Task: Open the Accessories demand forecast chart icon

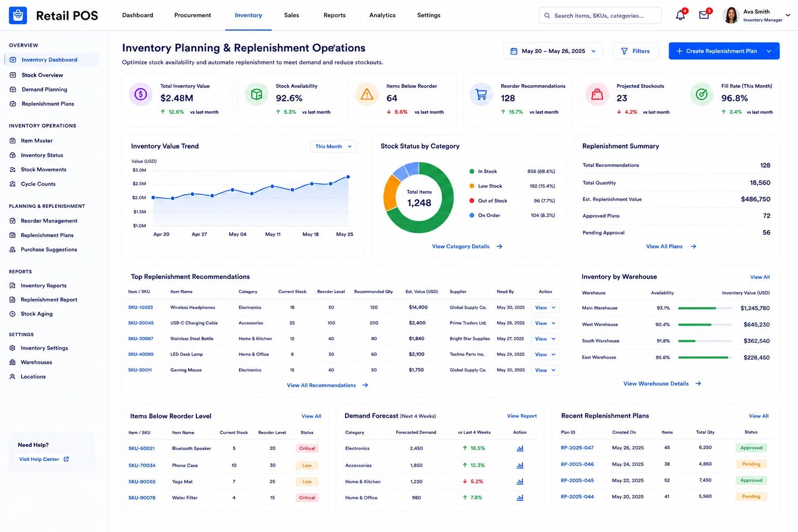Action: 520,465
